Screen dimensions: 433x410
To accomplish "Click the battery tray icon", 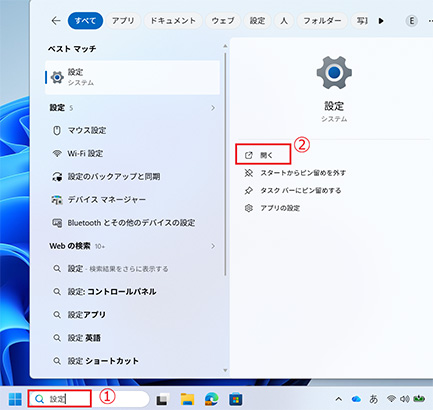I will (x=419, y=399).
